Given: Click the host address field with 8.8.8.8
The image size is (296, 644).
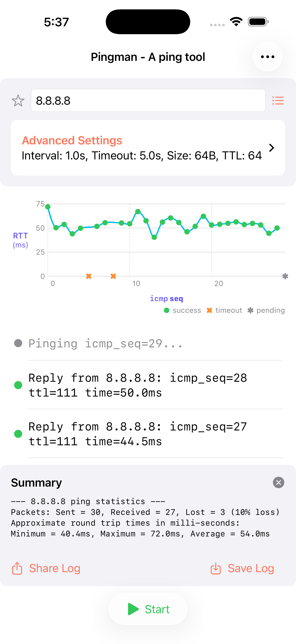Looking at the screenshot, I should [x=148, y=101].
